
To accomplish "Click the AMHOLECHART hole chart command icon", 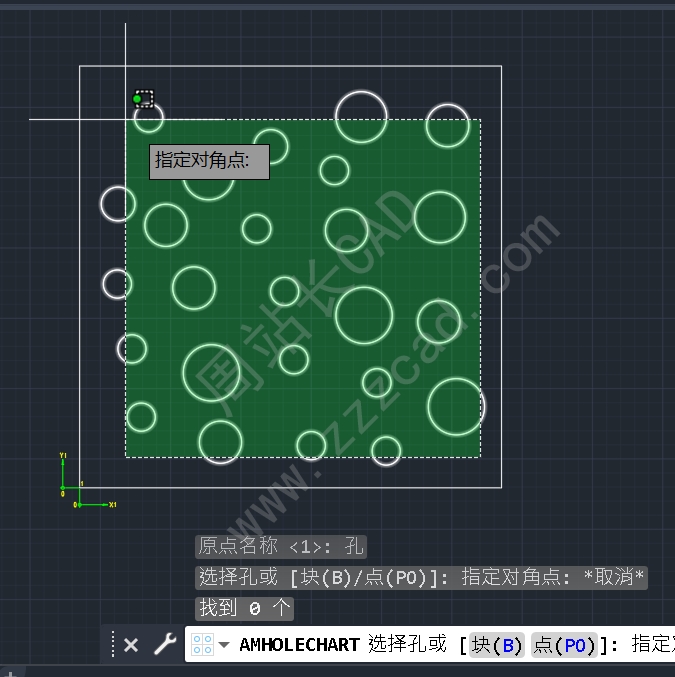I will coord(202,645).
